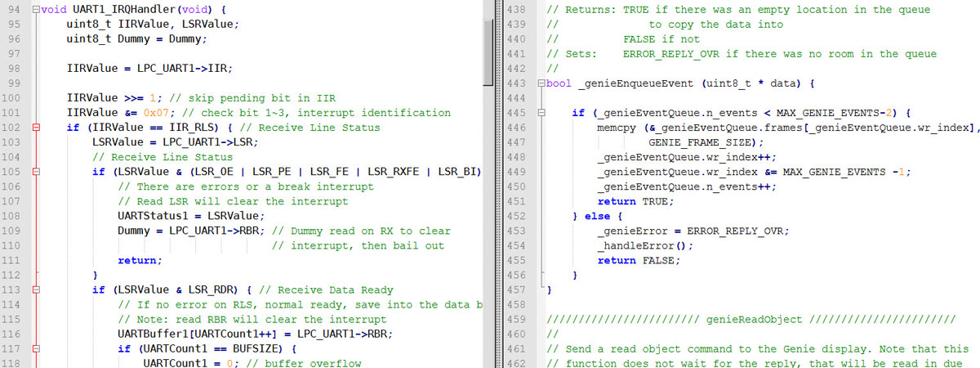Collapse the LSR_RDR if block at line 113
The height and width of the screenshot is (368, 980).
(35, 289)
